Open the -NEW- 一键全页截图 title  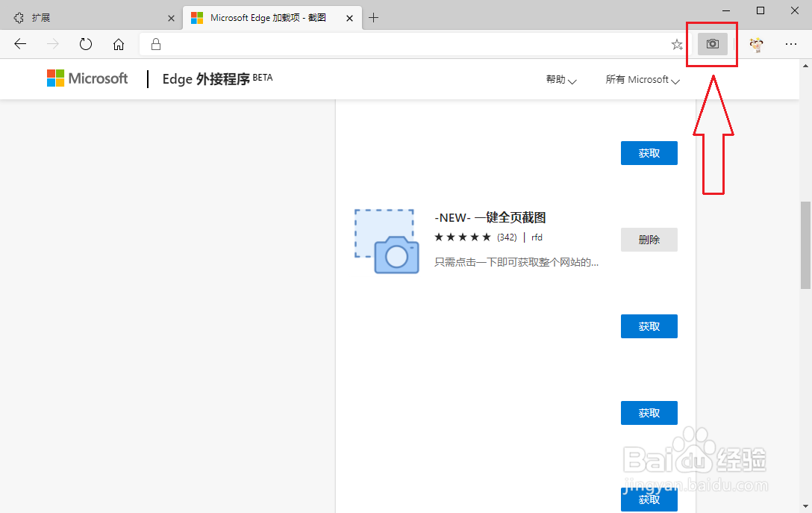[490, 217]
